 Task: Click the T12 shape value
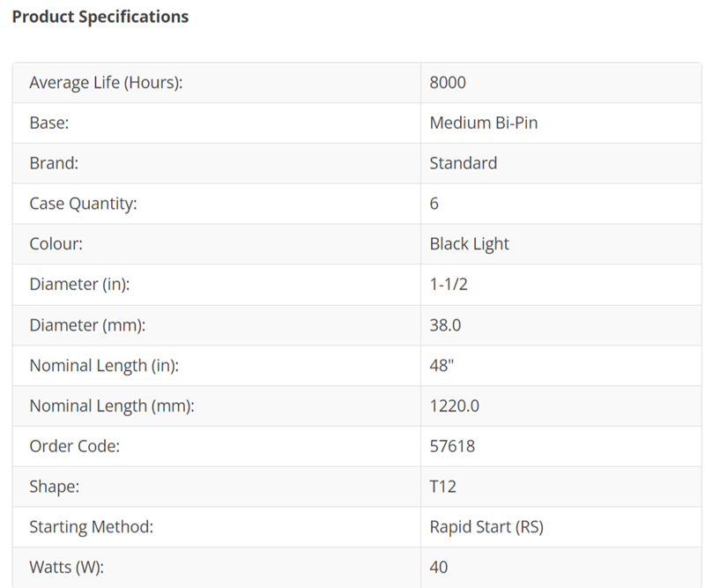[443, 487]
